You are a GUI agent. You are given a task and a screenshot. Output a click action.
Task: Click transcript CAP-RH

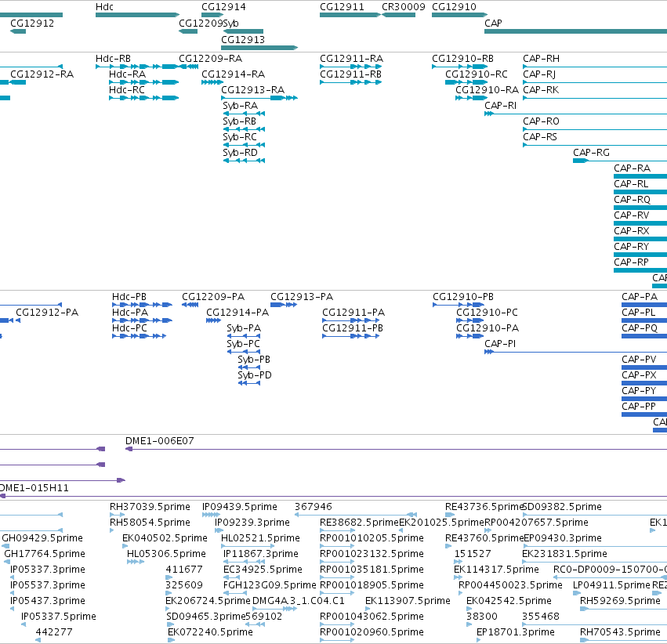click(595, 67)
